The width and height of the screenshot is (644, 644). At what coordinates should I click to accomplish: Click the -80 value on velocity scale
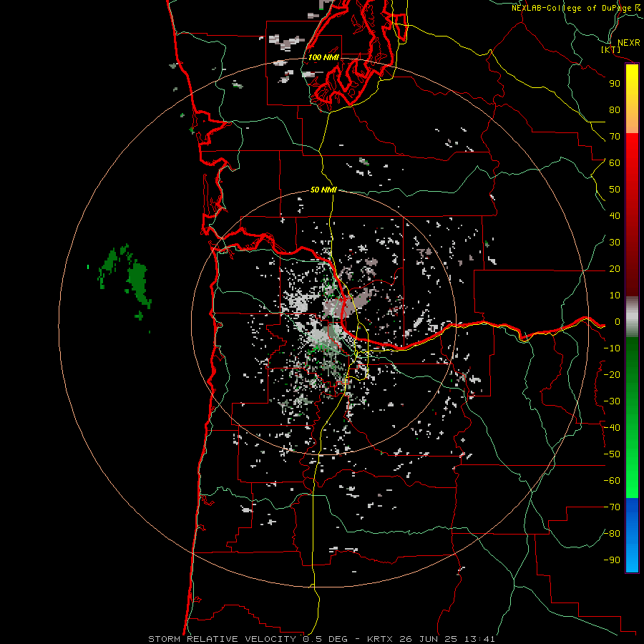[612, 534]
